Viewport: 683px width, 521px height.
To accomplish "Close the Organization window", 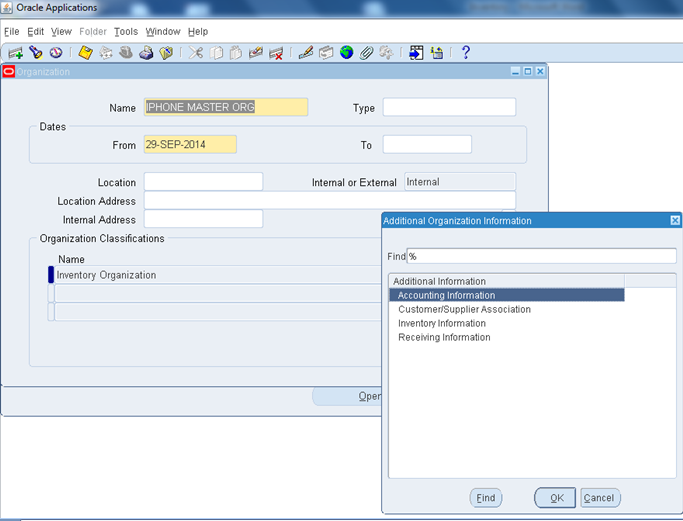I will [x=540, y=71].
